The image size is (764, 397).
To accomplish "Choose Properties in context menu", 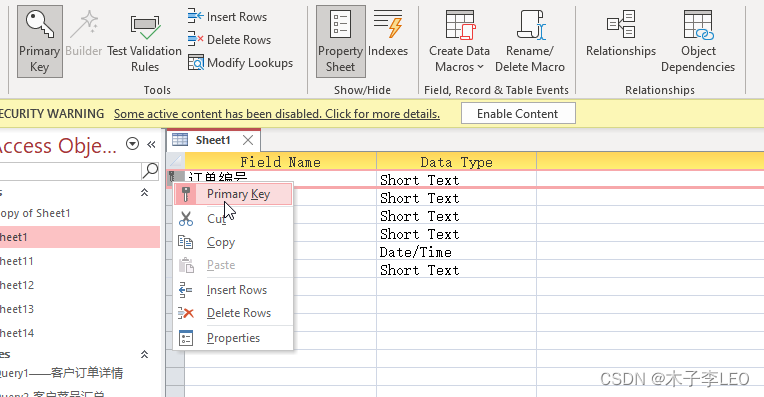I will pyautogui.click(x=233, y=338).
